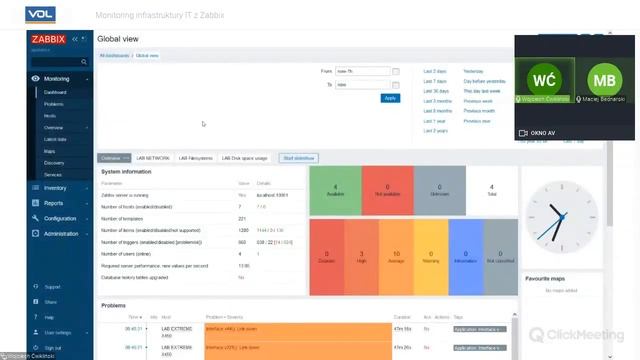Open Problems under Monitoring
Image resolution: width=640 pixels, height=360 pixels.
(53, 104)
